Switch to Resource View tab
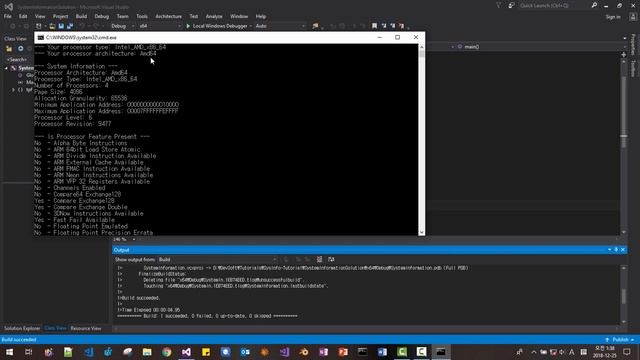Viewport: 640px width, 360px height. tap(86, 329)
